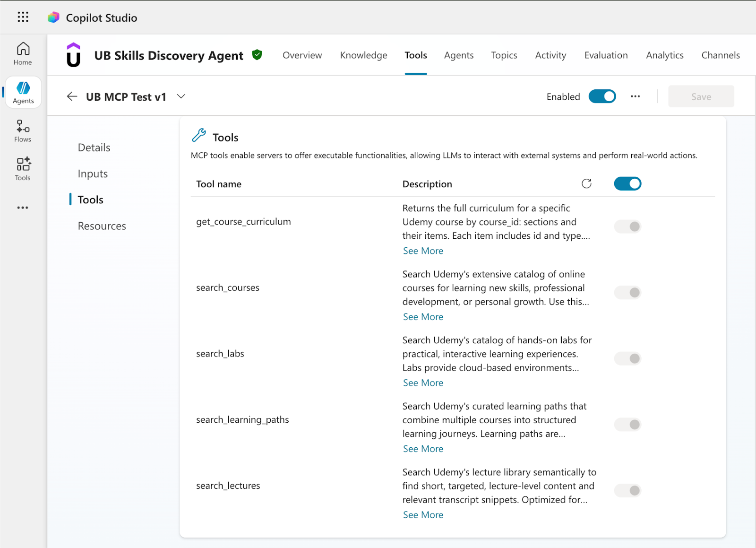Turn off the Enabled toggle
The image size is (756, 548).
point(602,96)
